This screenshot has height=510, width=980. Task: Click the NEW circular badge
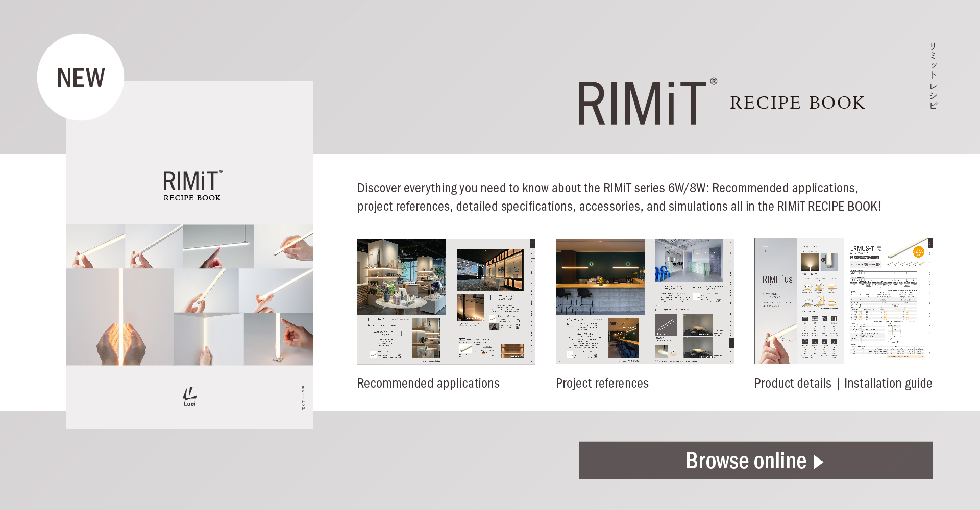[81, 77]
